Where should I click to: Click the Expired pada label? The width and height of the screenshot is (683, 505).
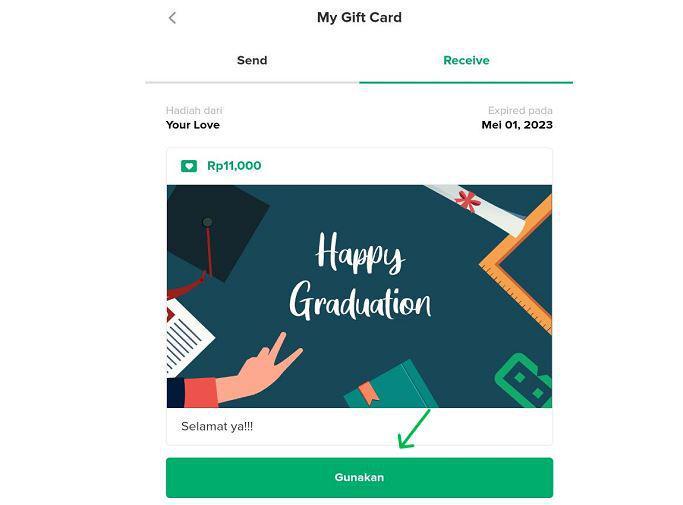click(x=520, y=111)
